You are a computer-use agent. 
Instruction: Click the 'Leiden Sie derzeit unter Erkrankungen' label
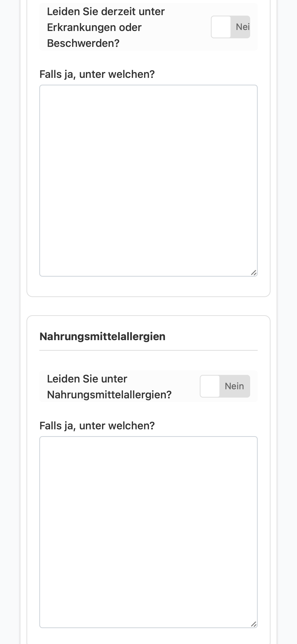[x=106, y=27]
